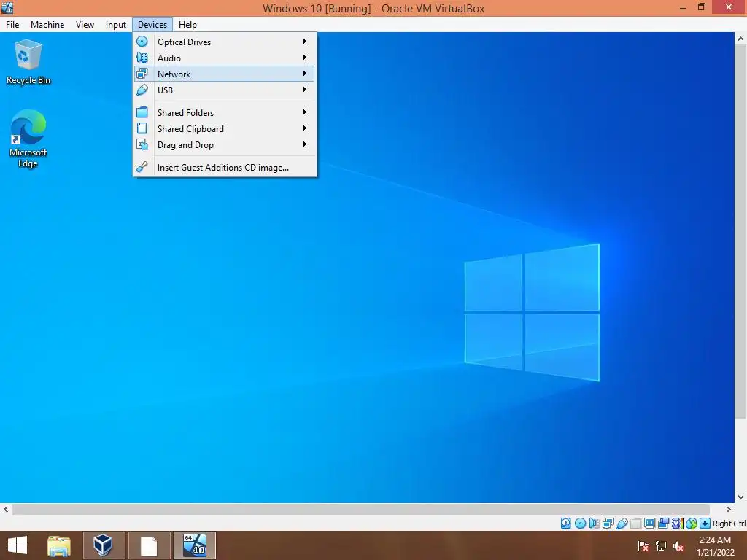Click the muted volume tray icon

(678, 545)
